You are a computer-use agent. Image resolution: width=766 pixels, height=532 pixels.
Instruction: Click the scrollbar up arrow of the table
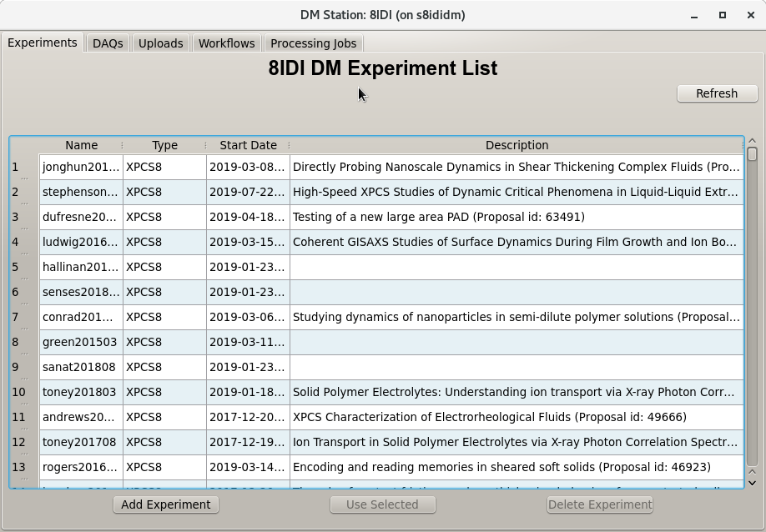coord(752,141)
